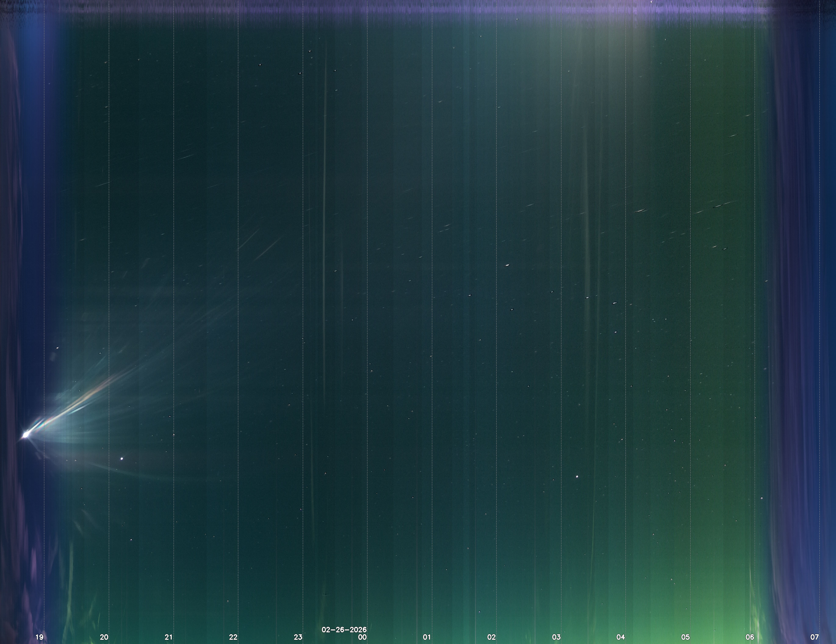Viewport: 836px width, 644px height.
Task: Select the 05 hour marker
Action: 685,637
